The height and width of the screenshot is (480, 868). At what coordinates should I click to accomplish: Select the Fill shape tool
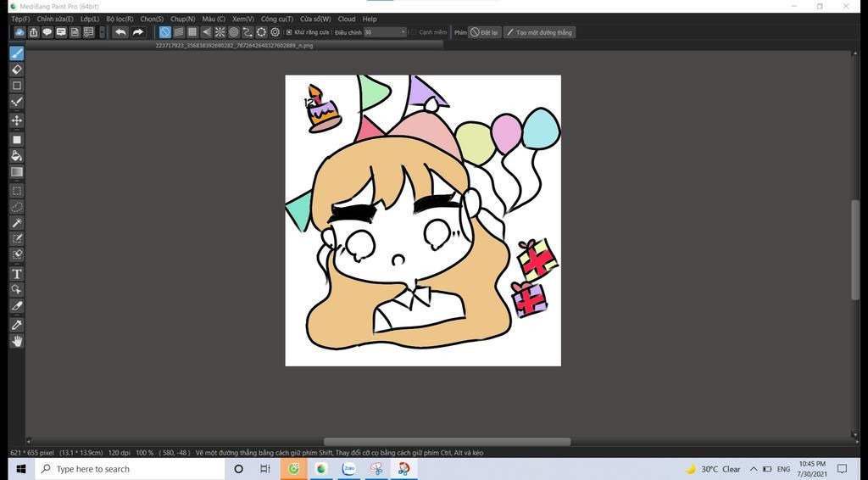point(17,140)
